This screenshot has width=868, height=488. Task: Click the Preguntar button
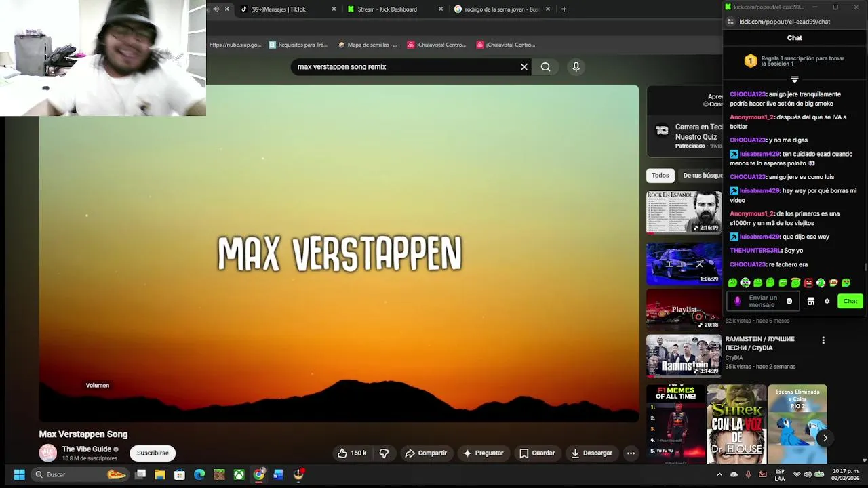tap(483, 453)
